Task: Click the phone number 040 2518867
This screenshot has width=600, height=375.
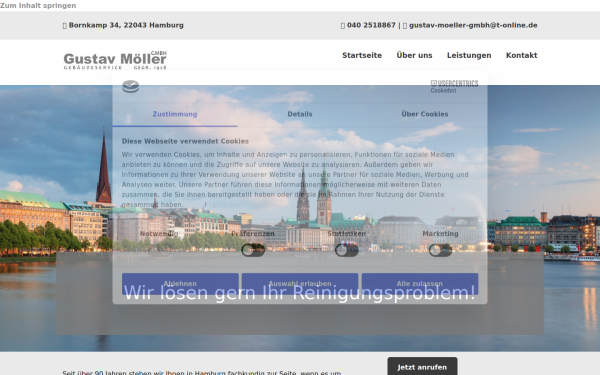Action: 371,25
